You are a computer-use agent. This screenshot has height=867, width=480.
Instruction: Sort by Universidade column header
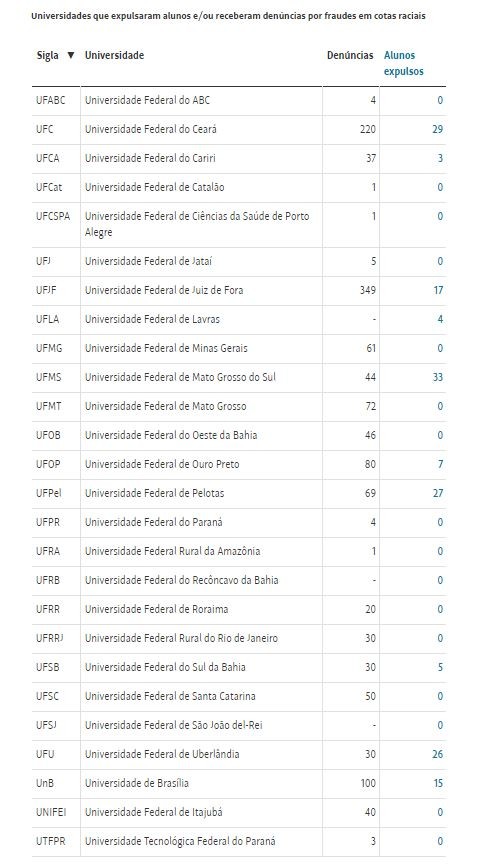pyautogui.click(x=114, y=55)
